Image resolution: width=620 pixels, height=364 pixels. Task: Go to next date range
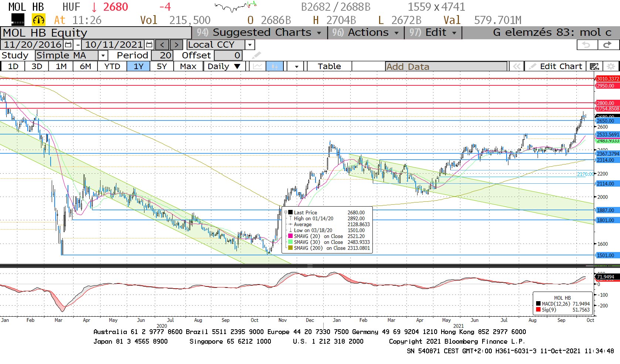tap(177, 45)
